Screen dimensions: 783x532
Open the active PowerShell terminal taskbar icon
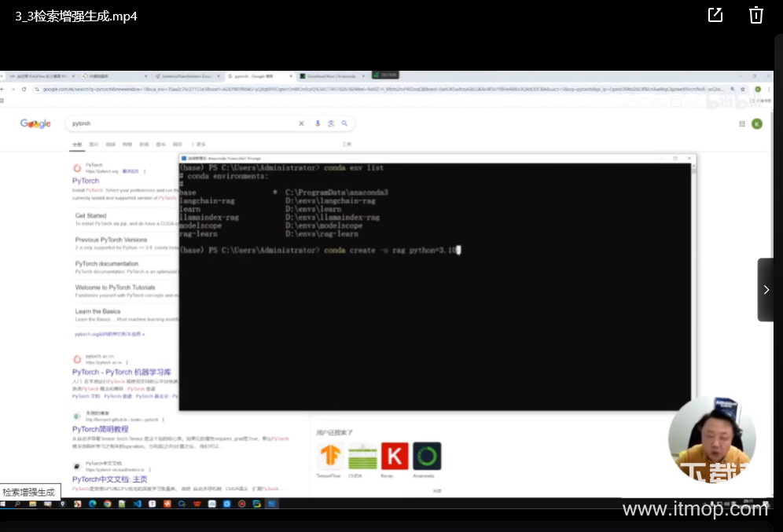272,504
